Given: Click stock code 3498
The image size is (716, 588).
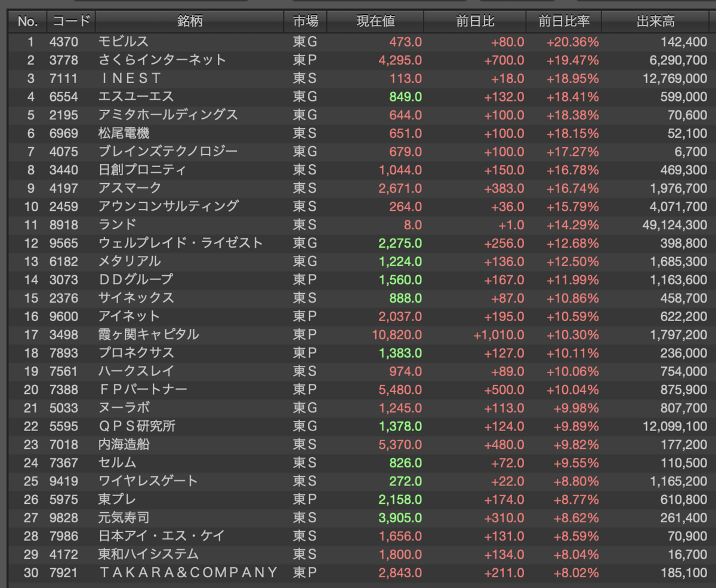Looking at the screenshot, I should point(63,334).
